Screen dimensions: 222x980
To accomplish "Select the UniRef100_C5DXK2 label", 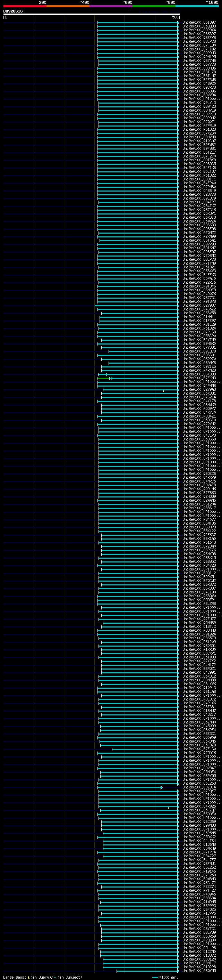I will click(x=199, y=837).
